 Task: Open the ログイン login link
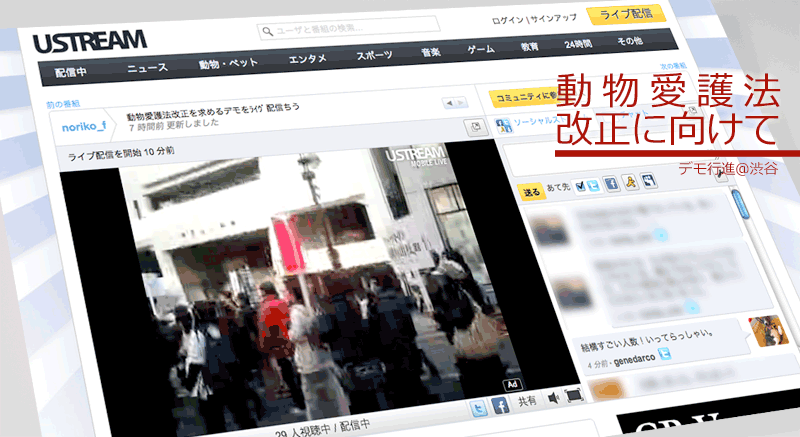[508, 20]
